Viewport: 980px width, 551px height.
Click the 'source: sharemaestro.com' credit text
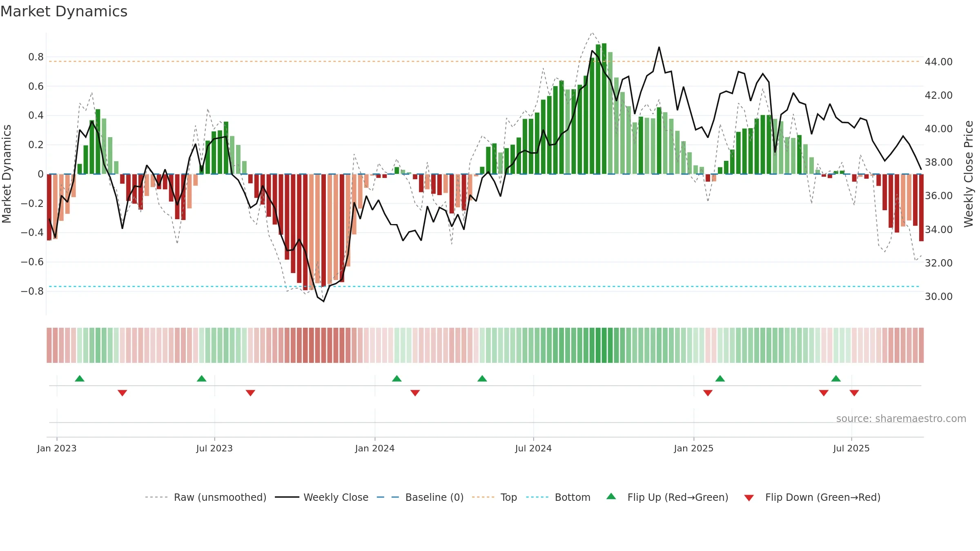click(x=901, y=418)
